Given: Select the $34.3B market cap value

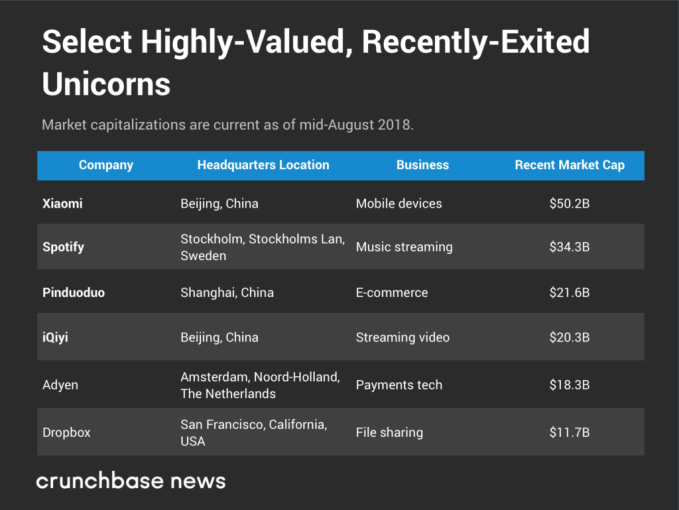Looking at the screenshot, I should point(569,247).
